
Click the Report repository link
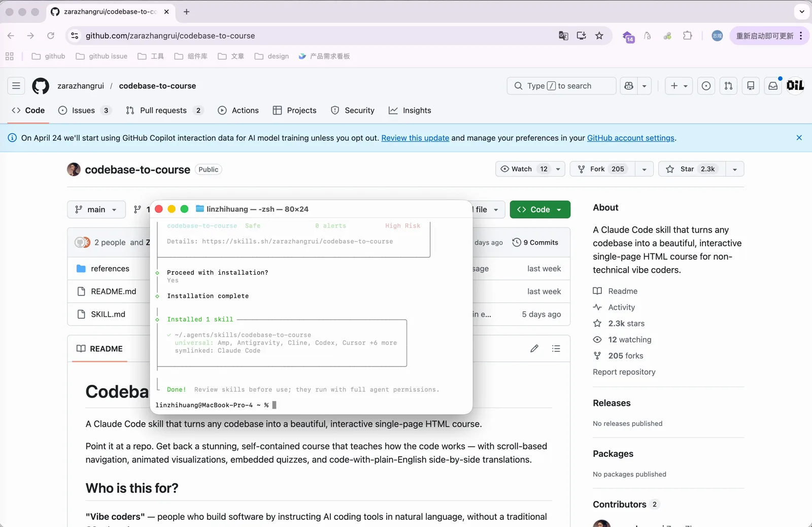pyautogui.click(x=624, y=372)
